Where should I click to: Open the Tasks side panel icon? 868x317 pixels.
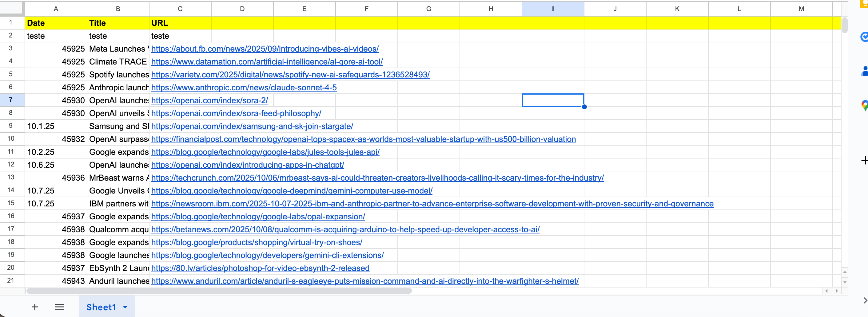(x=864, y=37)
